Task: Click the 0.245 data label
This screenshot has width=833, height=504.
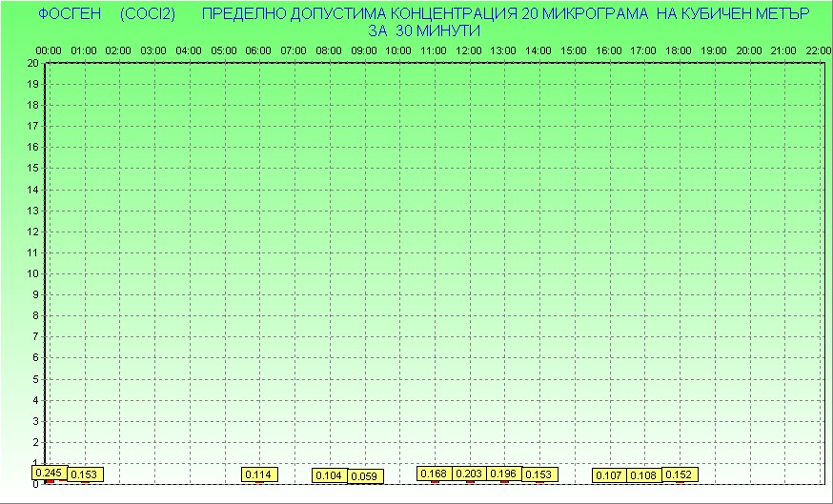Action: (50, 473)
